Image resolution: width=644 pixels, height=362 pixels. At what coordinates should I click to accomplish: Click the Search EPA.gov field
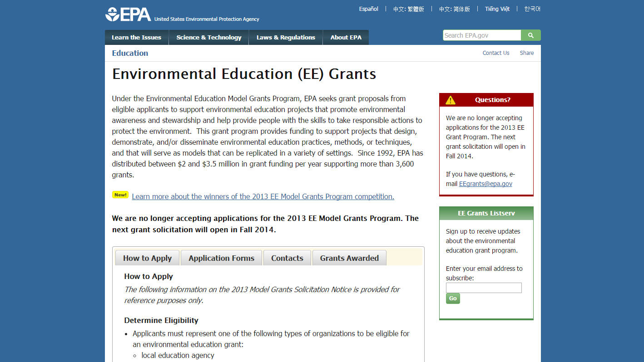click(x=482, y=35)
